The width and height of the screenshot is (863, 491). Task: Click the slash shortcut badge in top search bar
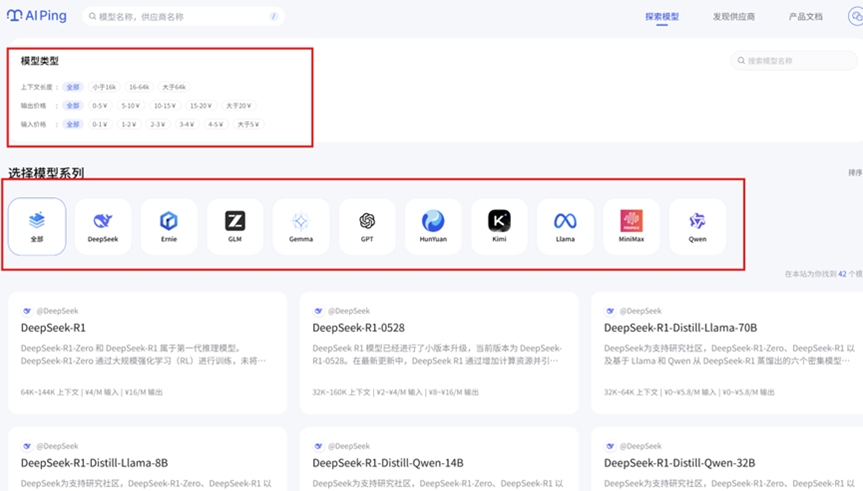(x=274, y=17)
